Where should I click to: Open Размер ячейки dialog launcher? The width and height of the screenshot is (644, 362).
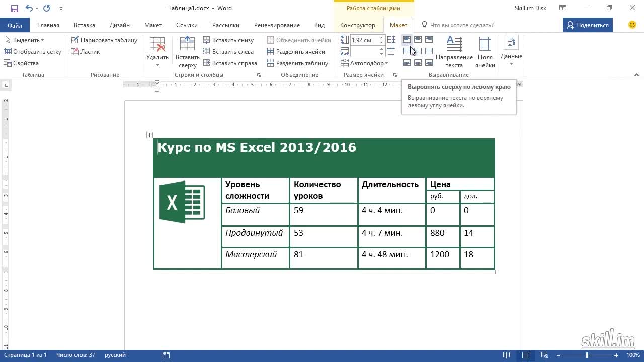click(395, 75)
